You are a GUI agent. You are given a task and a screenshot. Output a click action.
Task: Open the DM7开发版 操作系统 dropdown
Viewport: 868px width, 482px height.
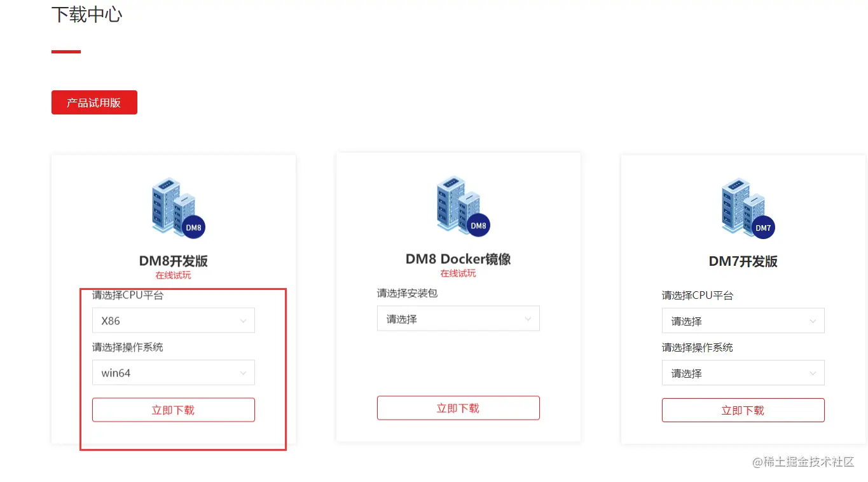coord(743,373)
